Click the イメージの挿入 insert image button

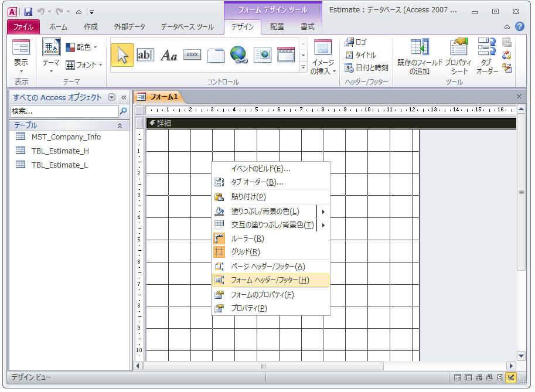pyautogui.click(x=323, y=57)
